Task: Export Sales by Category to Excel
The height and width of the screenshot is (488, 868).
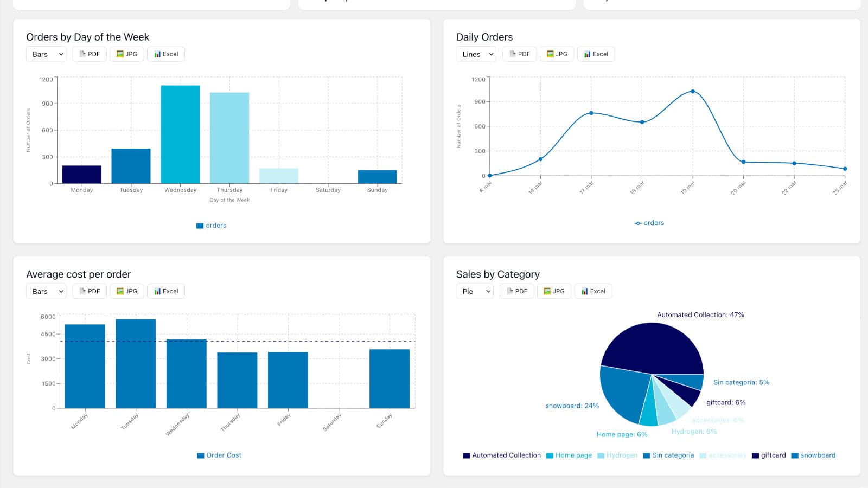Action: pos(593,291)
